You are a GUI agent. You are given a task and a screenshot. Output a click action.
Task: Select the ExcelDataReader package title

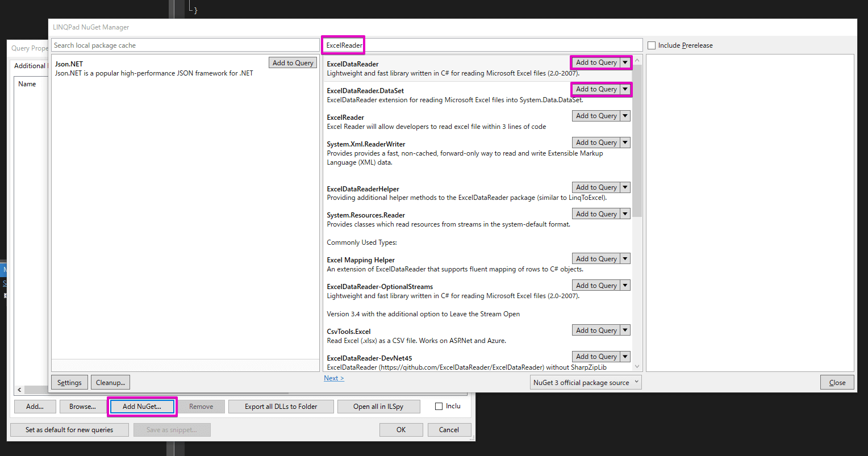[353, 64]
